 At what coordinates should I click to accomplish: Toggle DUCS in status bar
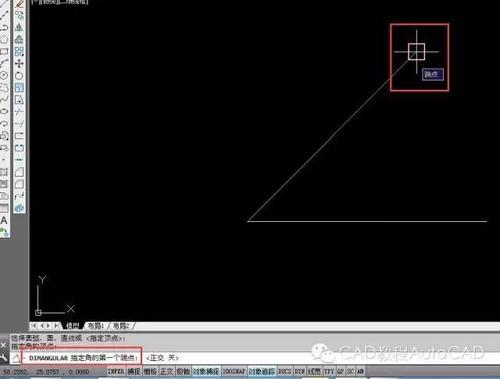point(285,371)
